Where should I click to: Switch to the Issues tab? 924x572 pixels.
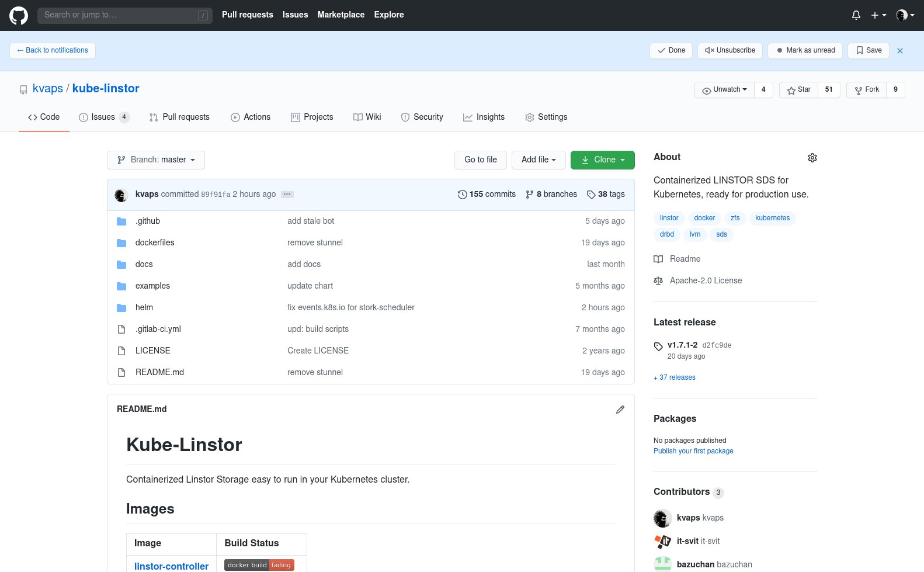[104, 117]
